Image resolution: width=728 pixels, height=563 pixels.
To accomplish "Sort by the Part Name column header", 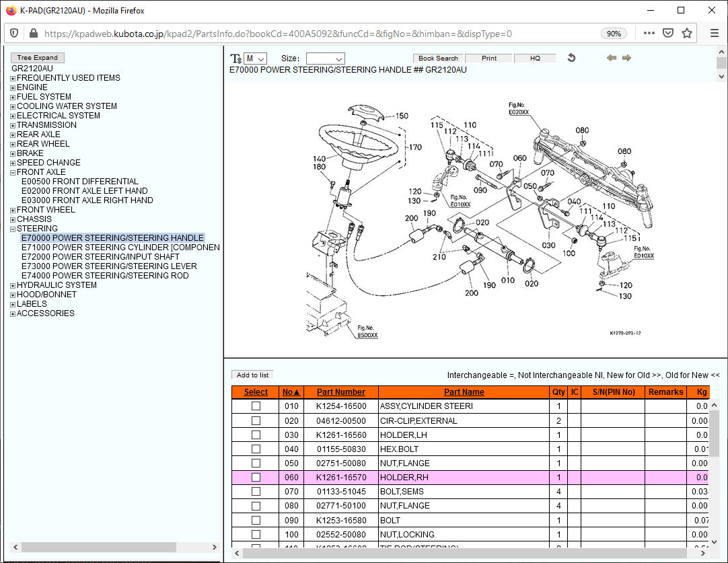I will (464, 392).
